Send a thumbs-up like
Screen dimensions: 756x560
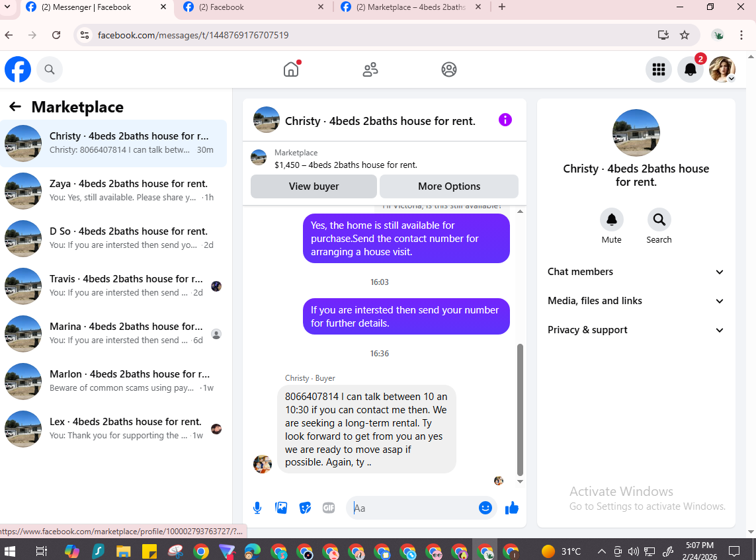(x=511, y=508)
